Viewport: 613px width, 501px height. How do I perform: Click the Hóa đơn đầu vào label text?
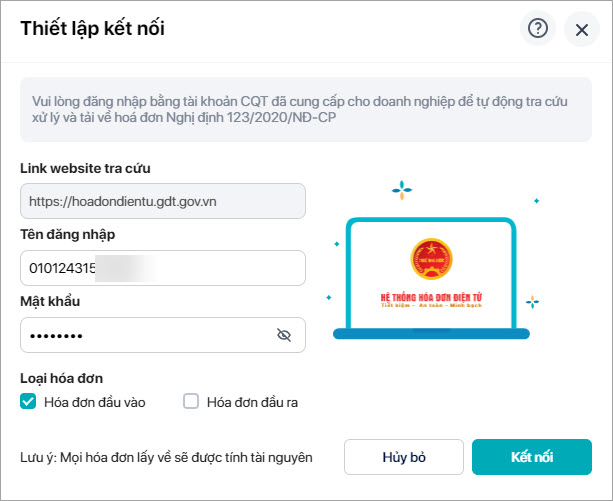[95, 402]
